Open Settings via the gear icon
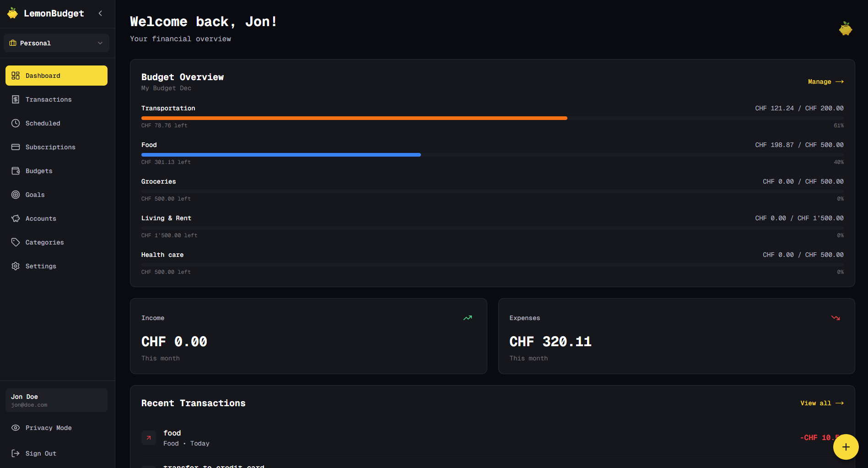Viewport: 868px width, 468px height. 16,266
